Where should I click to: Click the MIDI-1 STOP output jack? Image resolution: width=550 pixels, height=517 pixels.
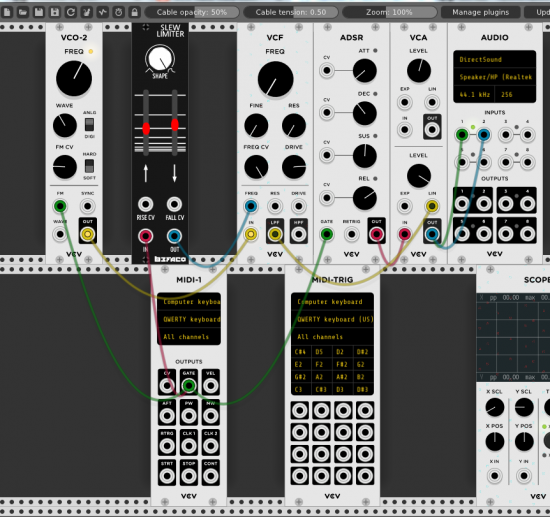coord(189,476)
